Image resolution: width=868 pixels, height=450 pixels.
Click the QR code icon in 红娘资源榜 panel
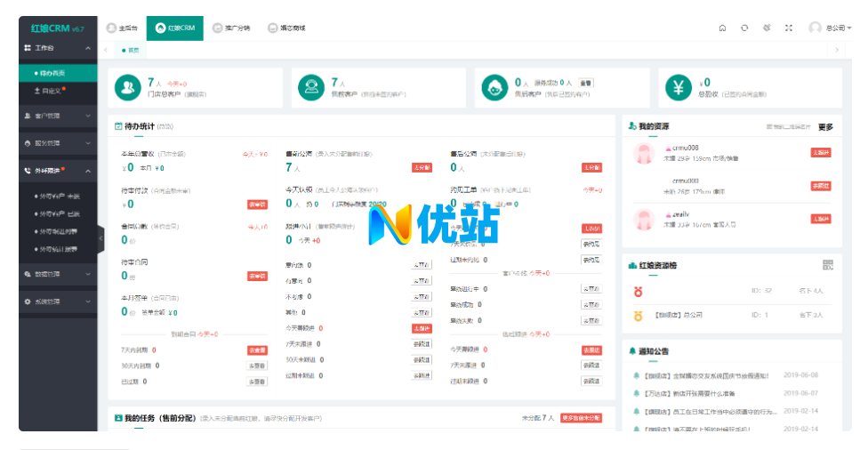click(x=827, y=265)
